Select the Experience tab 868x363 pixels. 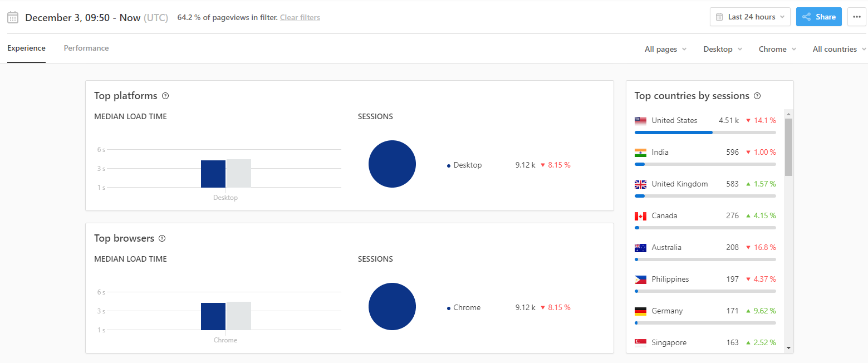26,48
